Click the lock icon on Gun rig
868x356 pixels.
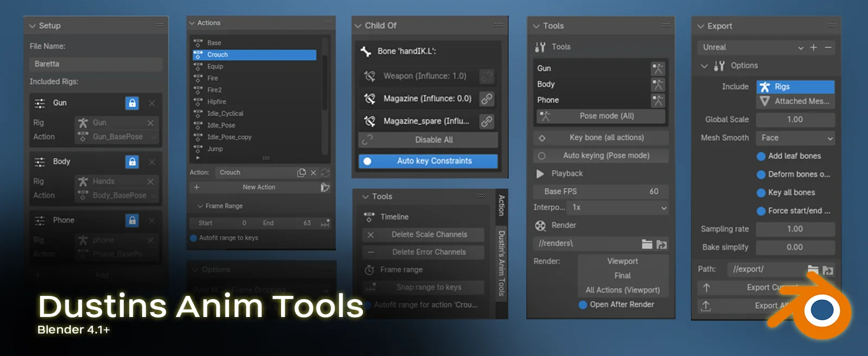tap(132, 103)
